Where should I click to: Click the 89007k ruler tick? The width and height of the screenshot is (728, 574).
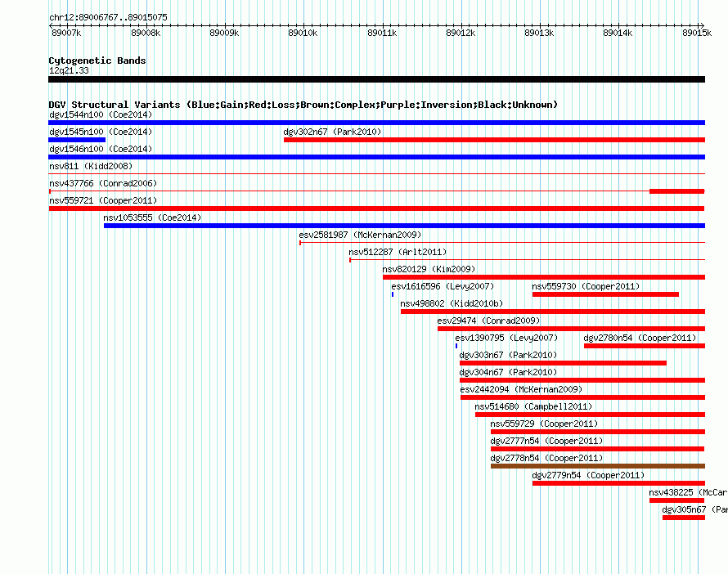(66, 33)
